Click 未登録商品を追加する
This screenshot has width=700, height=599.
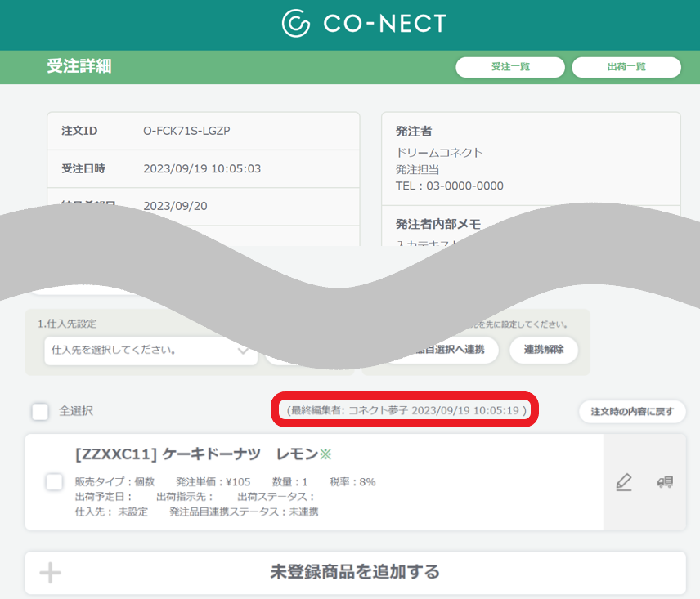tap(356, 572)
